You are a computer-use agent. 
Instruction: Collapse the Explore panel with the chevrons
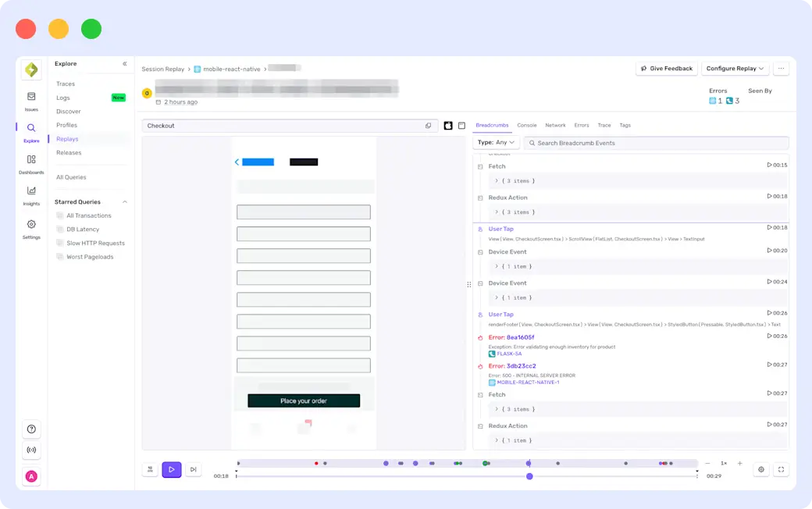click(x=125, y=64)
